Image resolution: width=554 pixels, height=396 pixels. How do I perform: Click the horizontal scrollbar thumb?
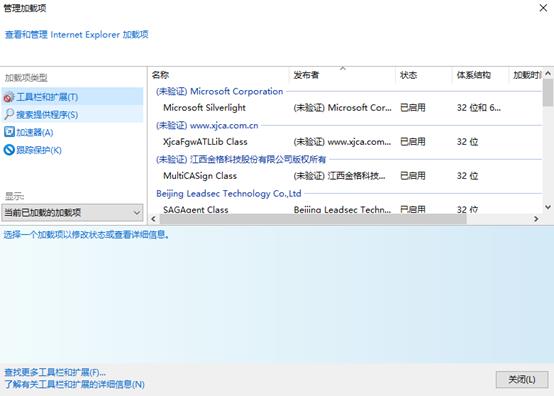pyautogui.click(x=313, y=219)
